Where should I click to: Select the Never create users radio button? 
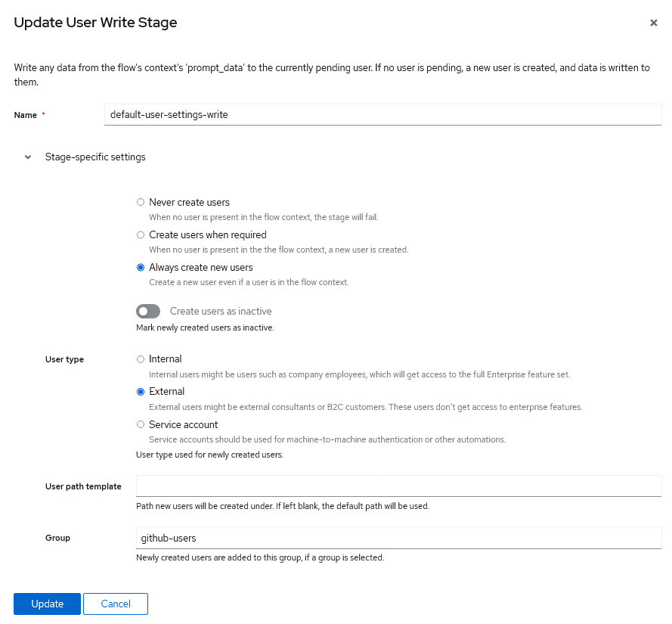141,203
